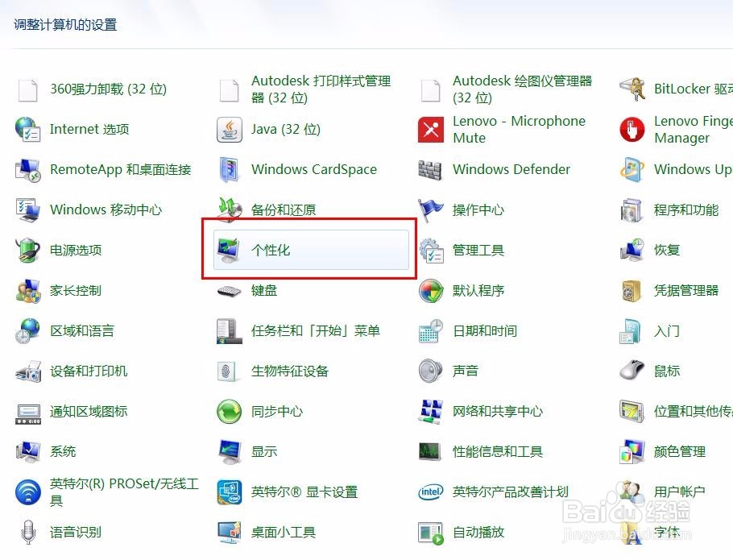
Task: Click the 默认程序 icon
Action: click(x=431, y=291)
